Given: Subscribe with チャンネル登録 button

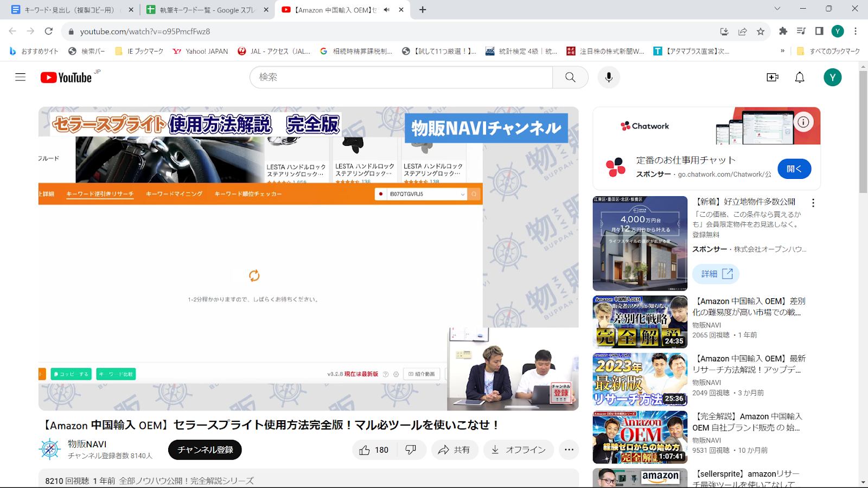Looking at the screenshot, I should 205,450.
